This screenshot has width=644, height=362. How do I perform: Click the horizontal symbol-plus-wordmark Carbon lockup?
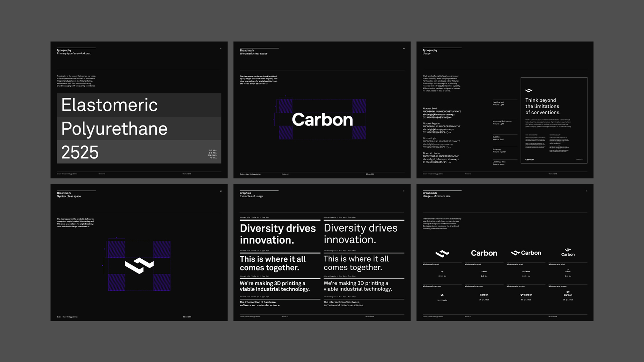(x=526, y=253)
